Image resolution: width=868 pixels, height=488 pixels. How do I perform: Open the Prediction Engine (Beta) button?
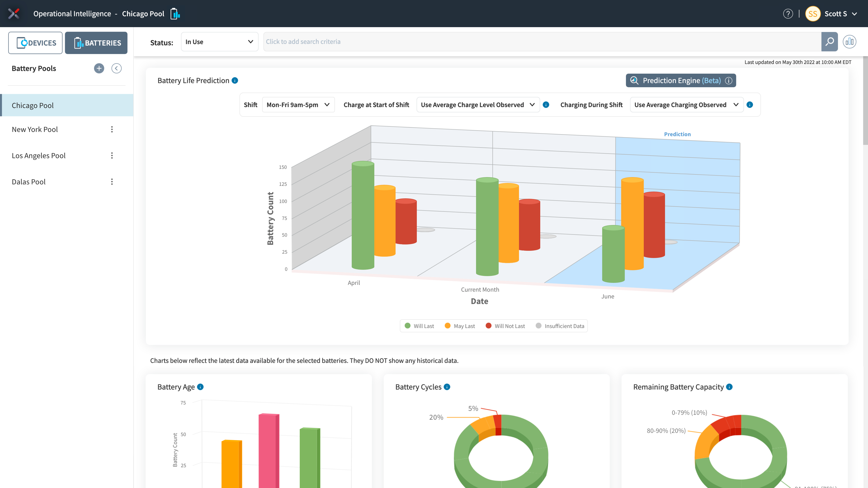681,80
